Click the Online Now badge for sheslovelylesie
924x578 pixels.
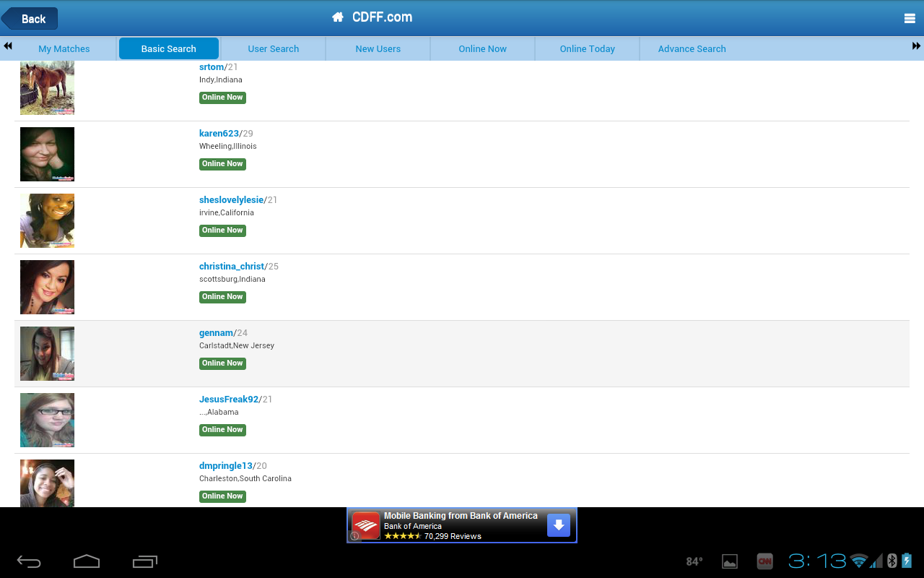222,230
